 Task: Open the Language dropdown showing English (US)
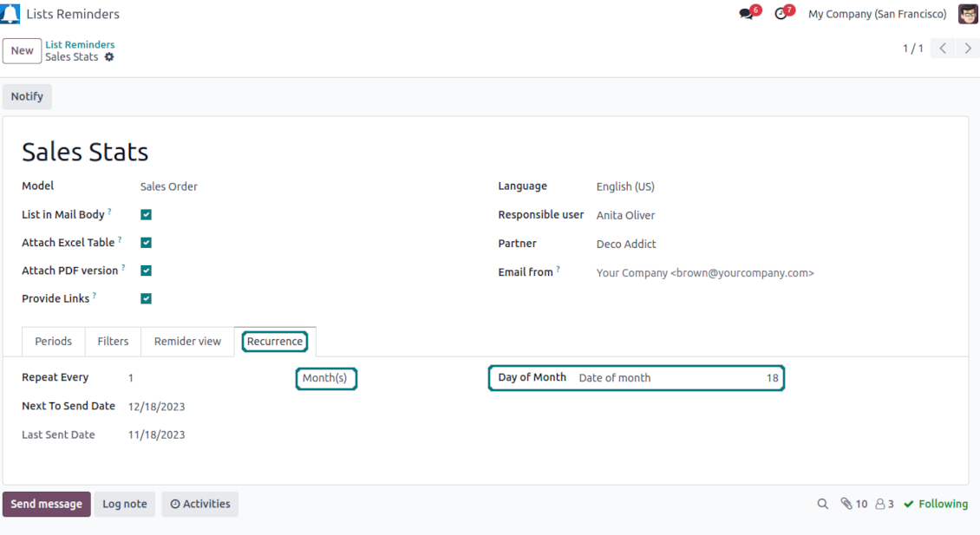[x=624, y=186]
